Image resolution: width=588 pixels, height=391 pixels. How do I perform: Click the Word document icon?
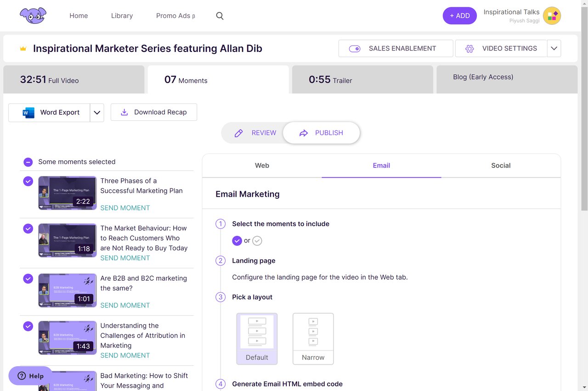28,113
